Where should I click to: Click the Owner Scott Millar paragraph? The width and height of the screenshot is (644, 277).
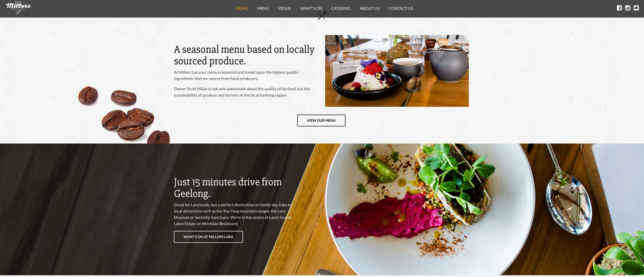[x=242, y=92]
